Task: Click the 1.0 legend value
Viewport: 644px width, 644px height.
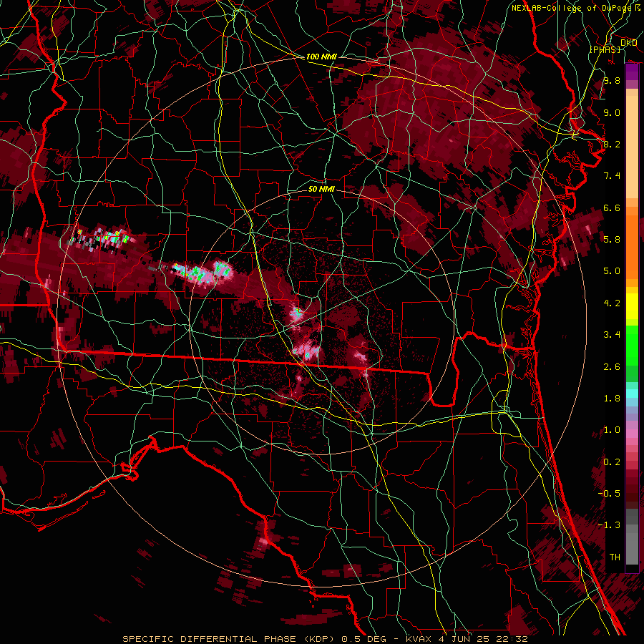Action: click(612, 430)
